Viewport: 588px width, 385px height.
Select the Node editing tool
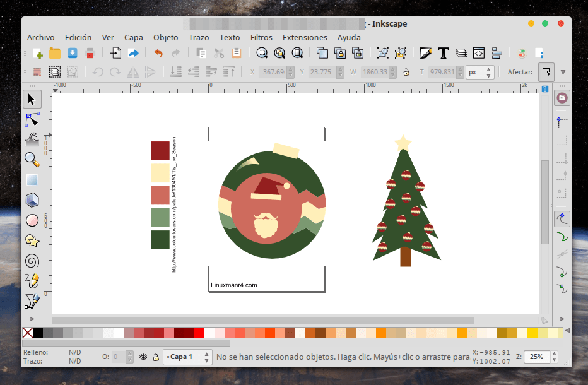[32, 119]
